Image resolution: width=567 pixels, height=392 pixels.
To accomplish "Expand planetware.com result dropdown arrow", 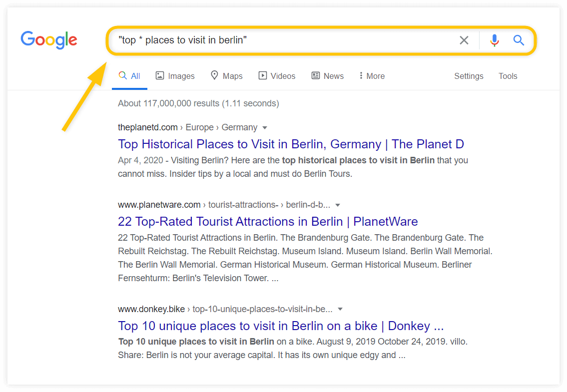I will pyautogui.click(x=338, y=205).
